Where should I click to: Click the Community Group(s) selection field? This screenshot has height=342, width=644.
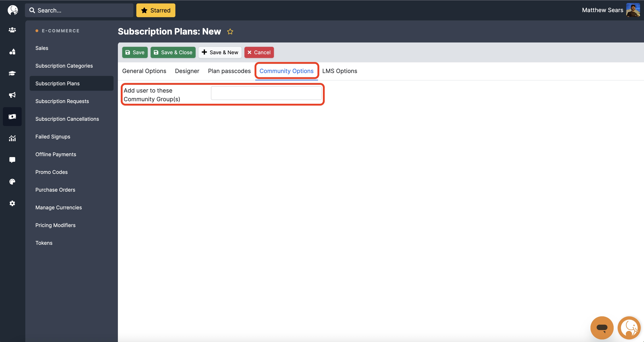tap(266, 93)
